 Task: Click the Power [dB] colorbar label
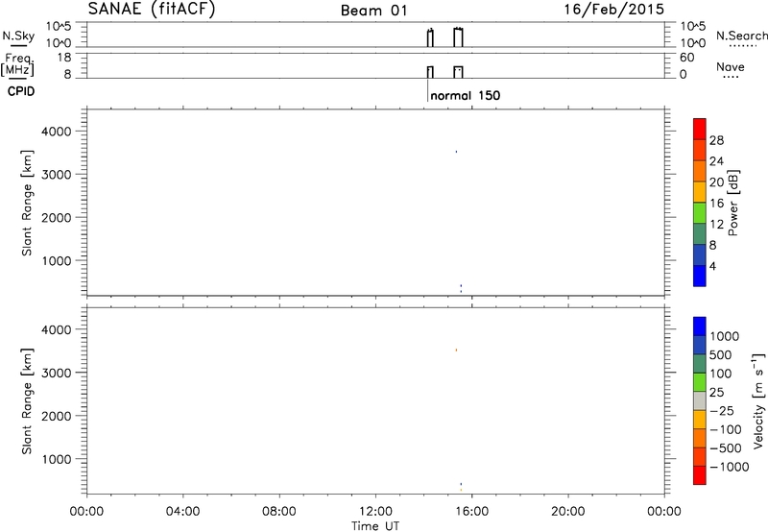coord(733,203)
